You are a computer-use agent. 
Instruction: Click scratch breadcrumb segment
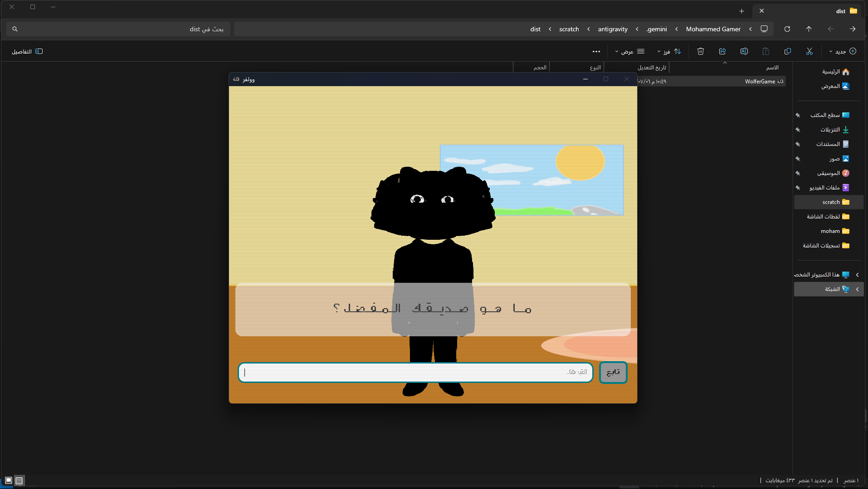click(x=569, y=29)
